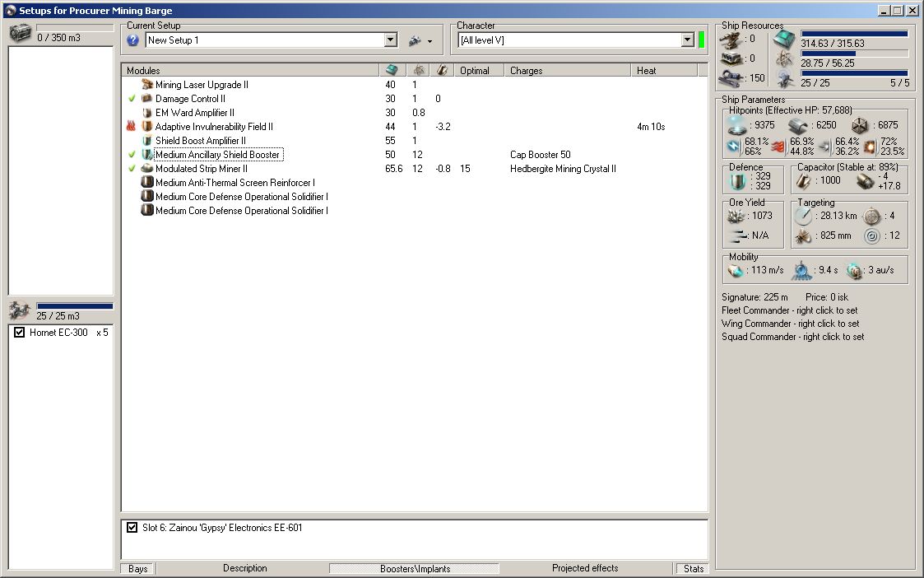This screenshot has height=578, width=924.
Task: Toggle the Modulated Strip Miner II active checkmark
Action: pos(132,169)
